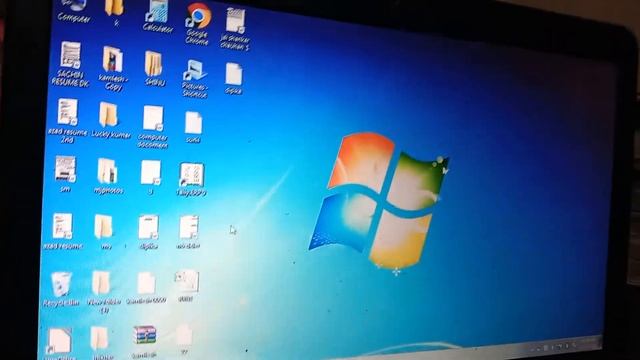
Task: Select the dipika document shortcut below Tally.ERP 9
Action: tap(149, 232)
